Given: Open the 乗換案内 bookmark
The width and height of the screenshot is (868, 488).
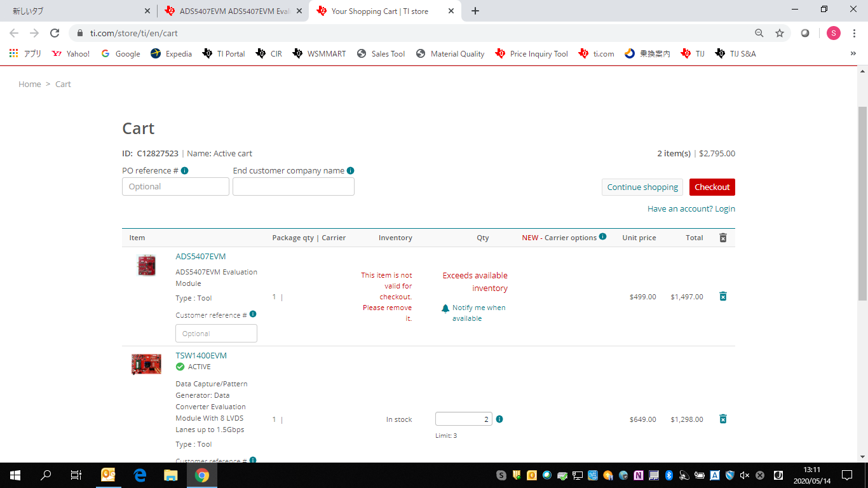Looking at the screenshot, I should [x=648, y=54].
